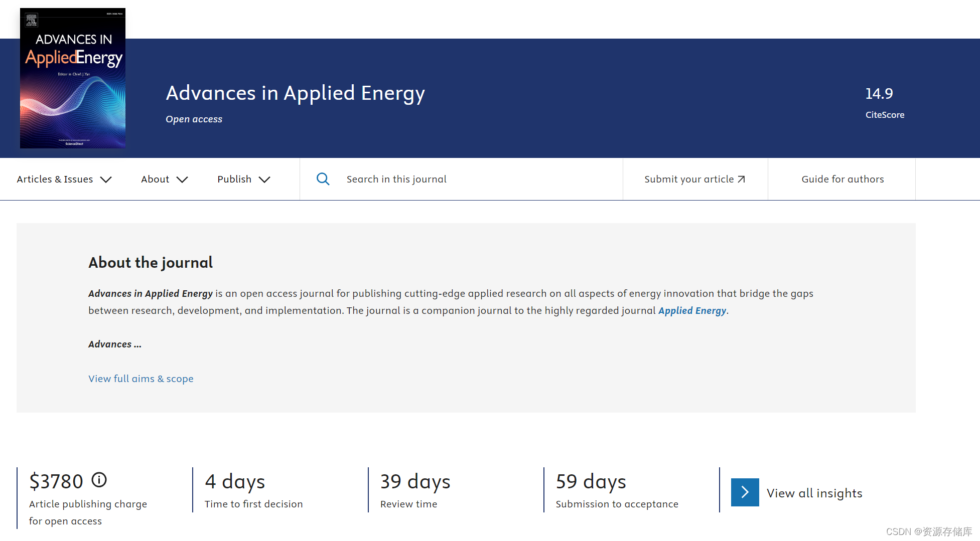Click the CiteScore label
The width and height of the screenshot is (980, 541).
pyautogui.click(x=885, y=115)
